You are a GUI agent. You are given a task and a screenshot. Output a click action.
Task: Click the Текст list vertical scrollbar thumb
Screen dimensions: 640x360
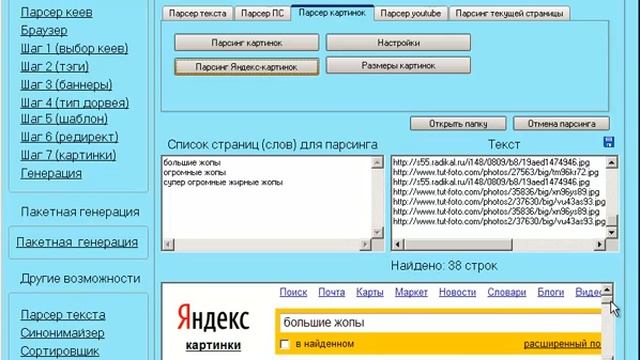[611, 220]
